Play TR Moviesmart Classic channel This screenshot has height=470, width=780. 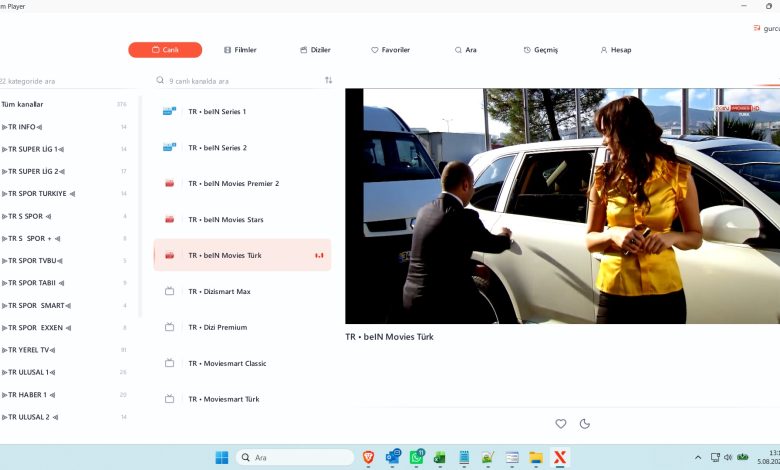242,364
